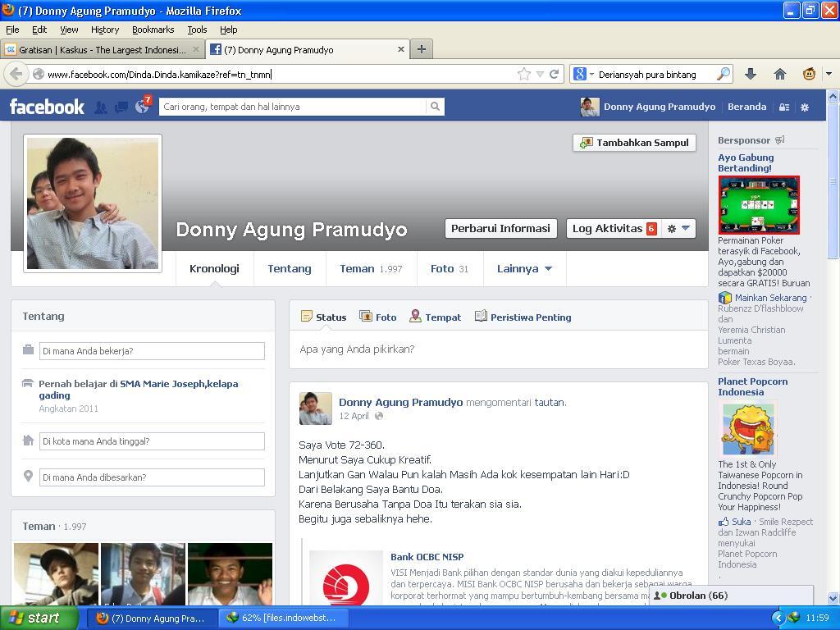
Task: Click 'Di mana Anda bekerja?' field
Action: coord(152,351)
